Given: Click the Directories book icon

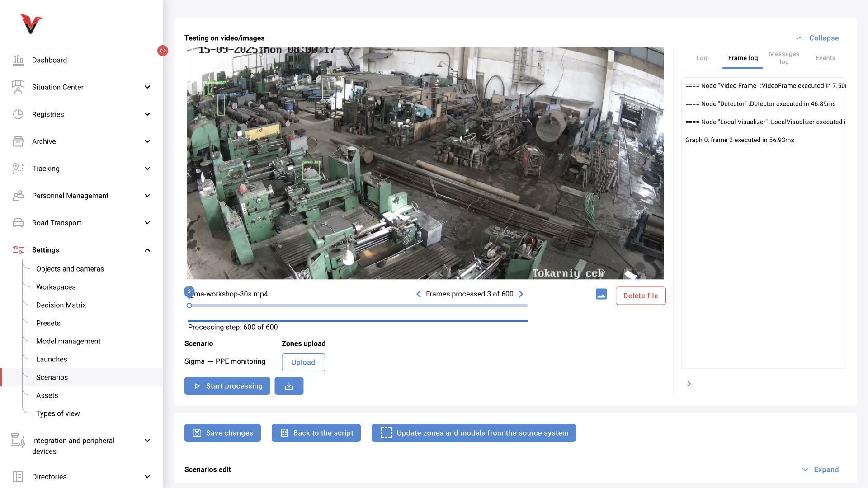Looking at the screenshot, I should tap(18, 477).
